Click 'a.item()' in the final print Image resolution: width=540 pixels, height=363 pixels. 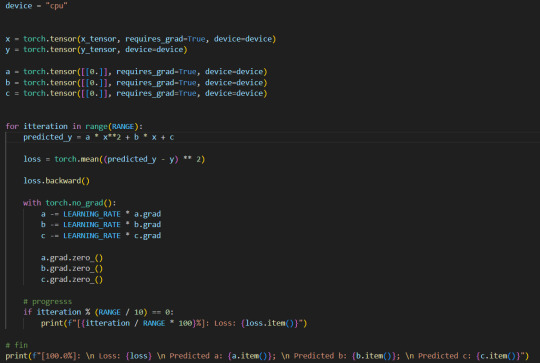point(250,356)
